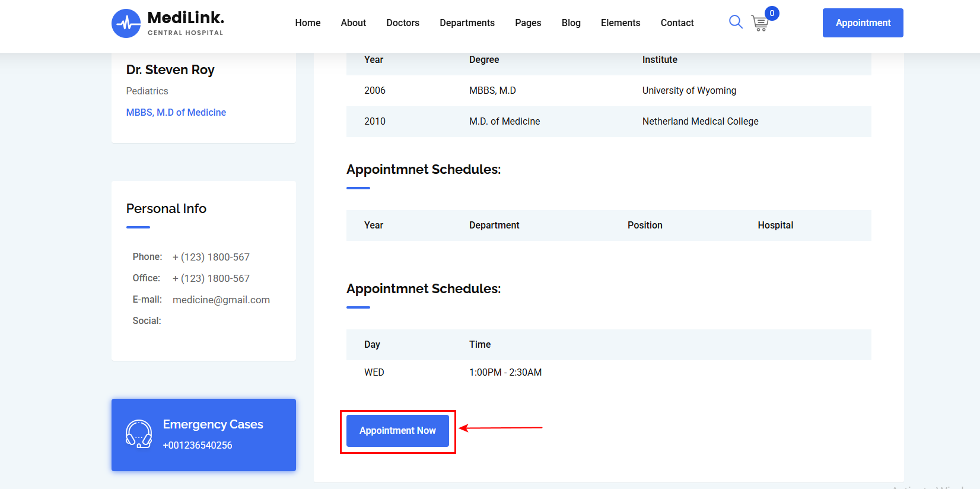The width and height of the screenshot is (980, 489).
Task: Click the Hospital column header
Action: click(x=775, y=225)
